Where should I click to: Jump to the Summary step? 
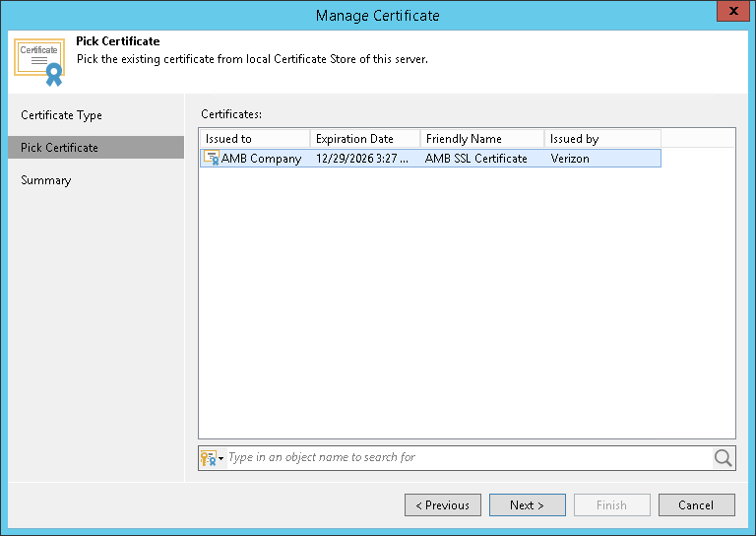[46, 180]
